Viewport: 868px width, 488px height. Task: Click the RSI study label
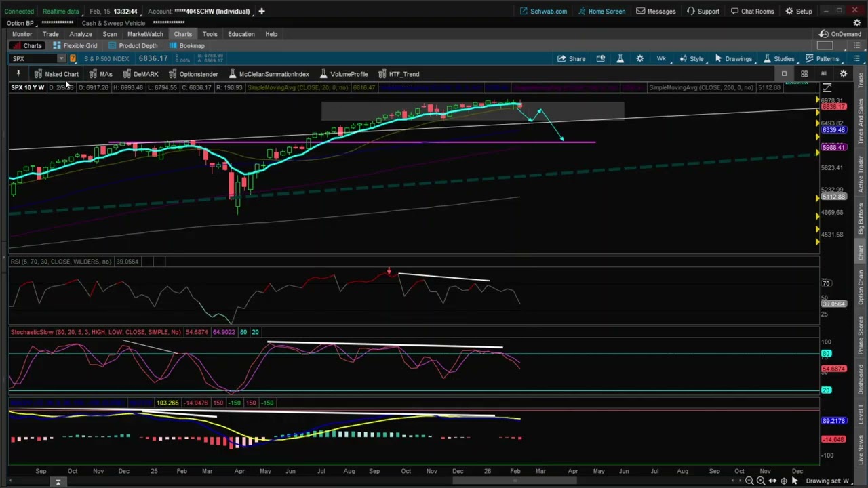(x=60, y=262)
